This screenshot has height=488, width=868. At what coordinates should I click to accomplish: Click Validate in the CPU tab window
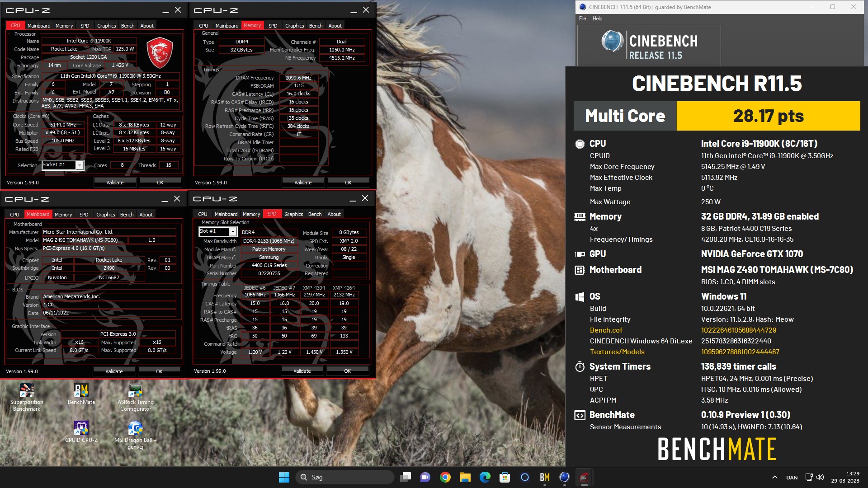tap(115, 183)
